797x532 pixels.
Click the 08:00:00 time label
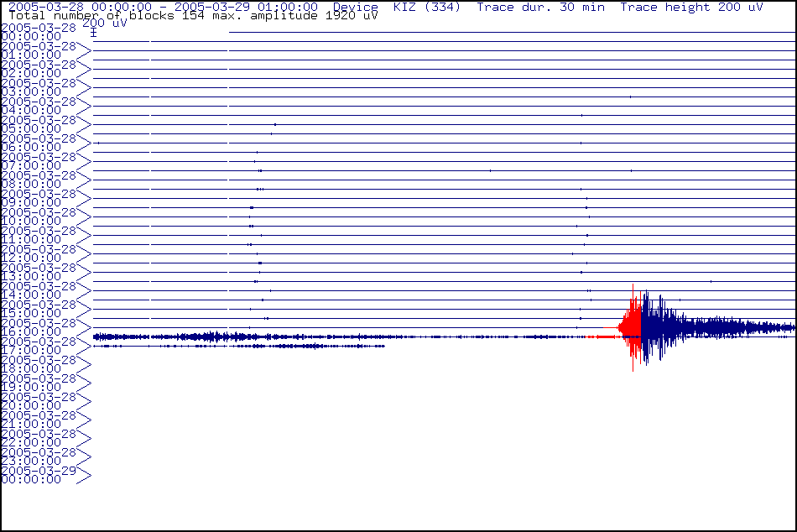tap(31, 184)
